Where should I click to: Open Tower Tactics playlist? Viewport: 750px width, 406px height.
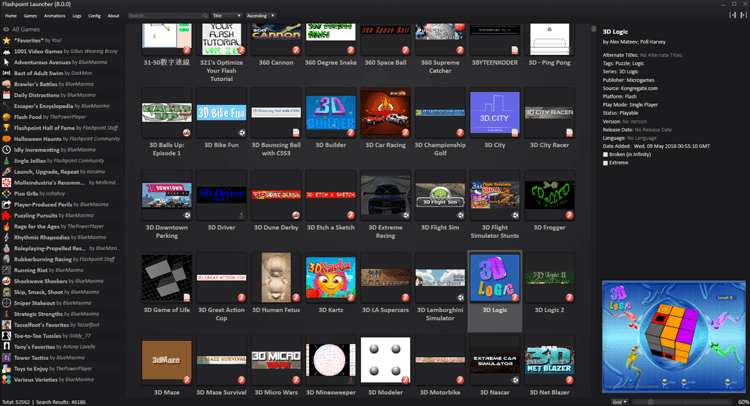[61, 358]
